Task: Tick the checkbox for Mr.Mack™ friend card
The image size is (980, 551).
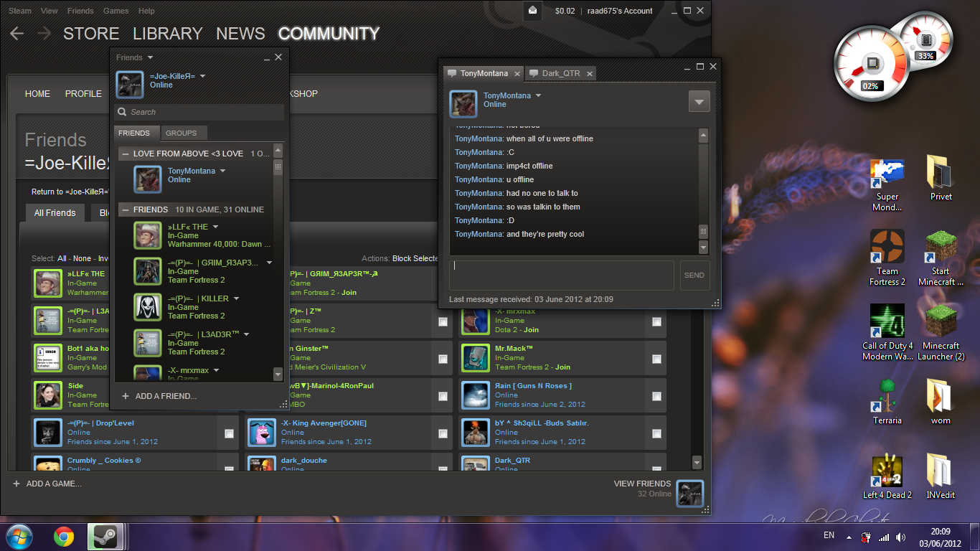Action: click(x=656, y=359)
